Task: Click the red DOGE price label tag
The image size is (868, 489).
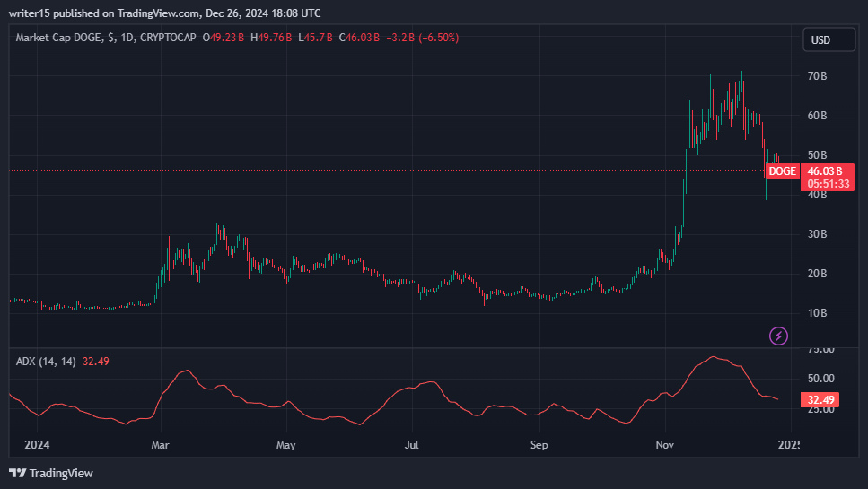Action: pos(782,171)
